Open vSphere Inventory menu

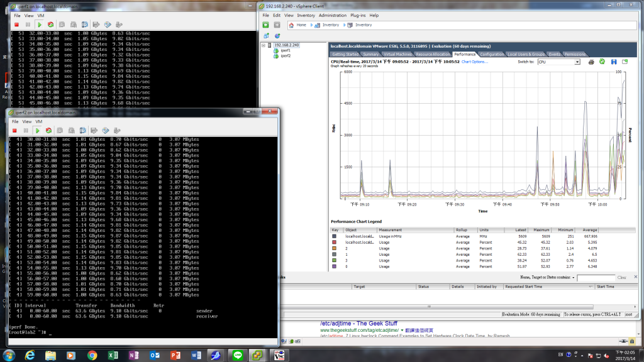click(x=306, y=16)
